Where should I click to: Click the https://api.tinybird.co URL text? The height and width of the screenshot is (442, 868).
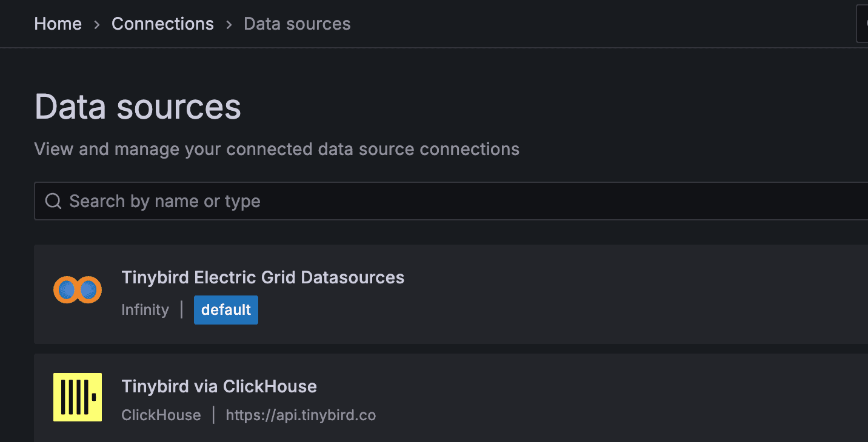pyautogui.click(x=301, y=415)
